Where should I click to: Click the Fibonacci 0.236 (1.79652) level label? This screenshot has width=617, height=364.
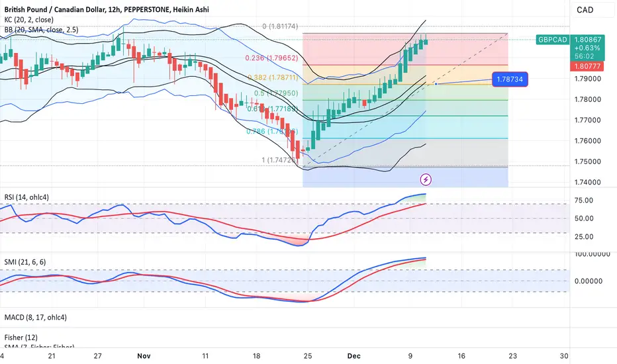[x=271, y=58]
